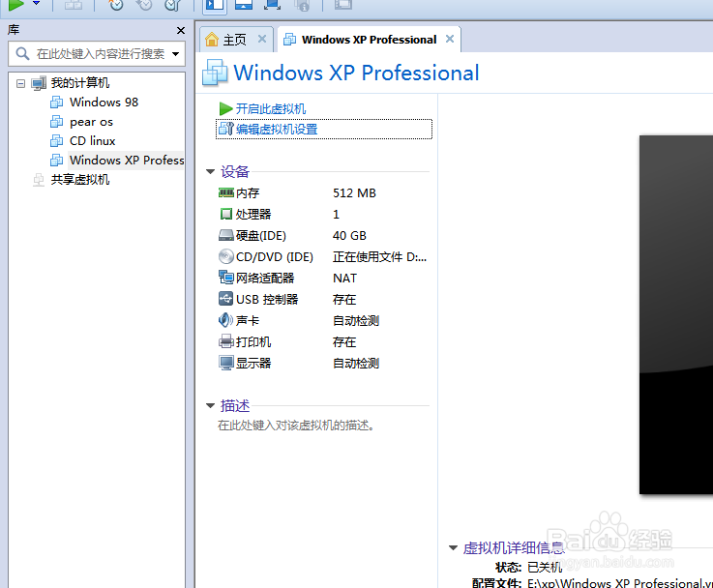713x588 pixels.
Task: Open the library search filter dropdown
Action: [x=175, y=54]
